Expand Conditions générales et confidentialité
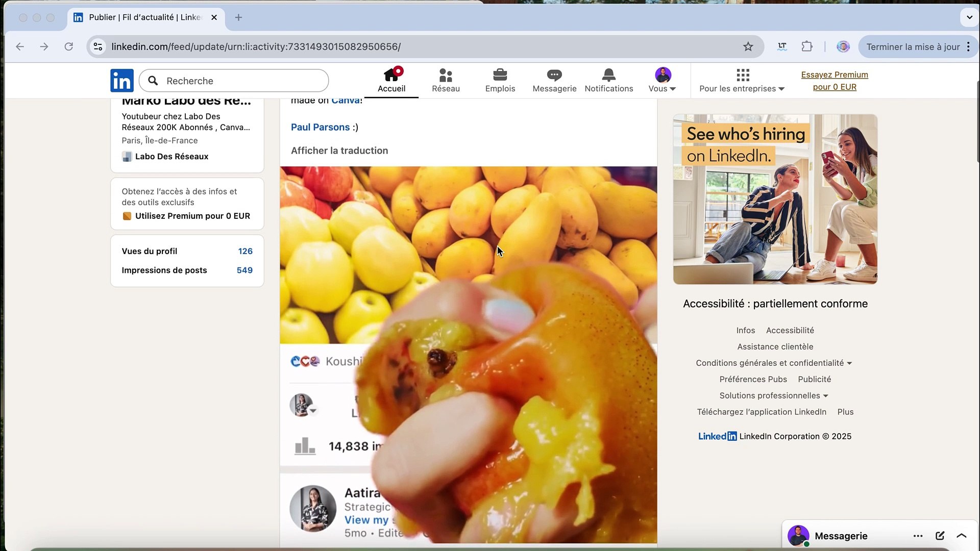 773,363
